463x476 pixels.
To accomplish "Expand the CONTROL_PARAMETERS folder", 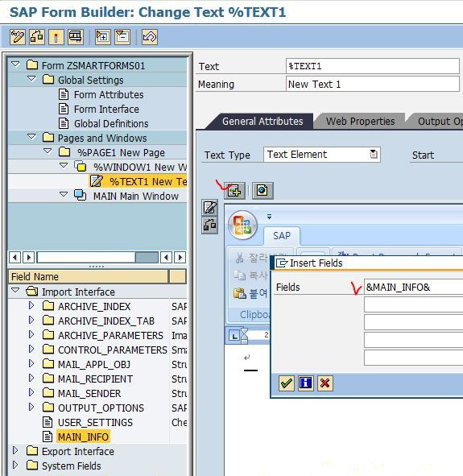I will pos(31,349).
